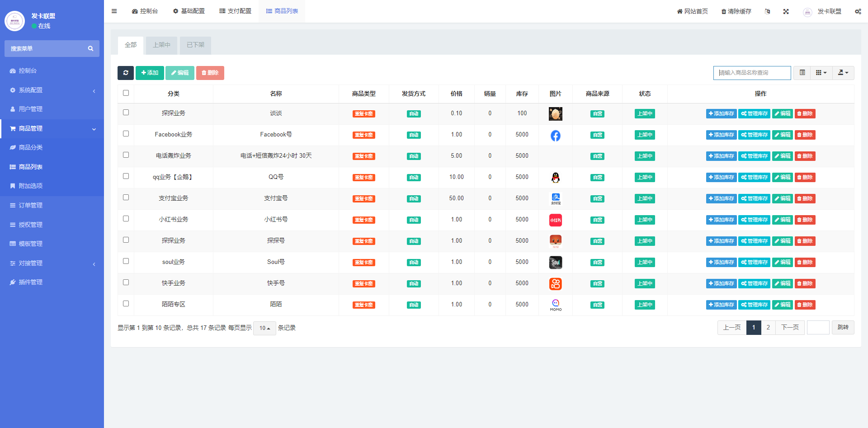The height and width of the screenshot is (428, 868).
Task: Click the sidebar profile logo avatar
Action: click(14, 21)
